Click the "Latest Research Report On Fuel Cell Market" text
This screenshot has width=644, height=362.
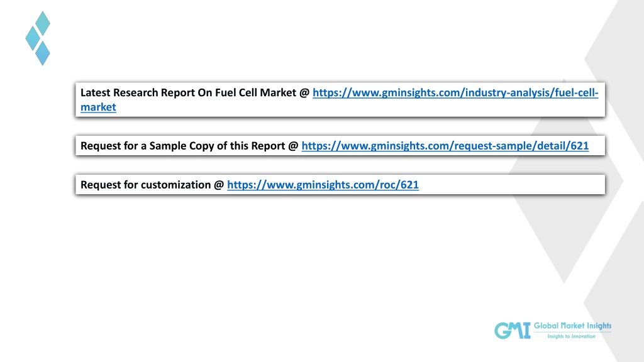188,93
